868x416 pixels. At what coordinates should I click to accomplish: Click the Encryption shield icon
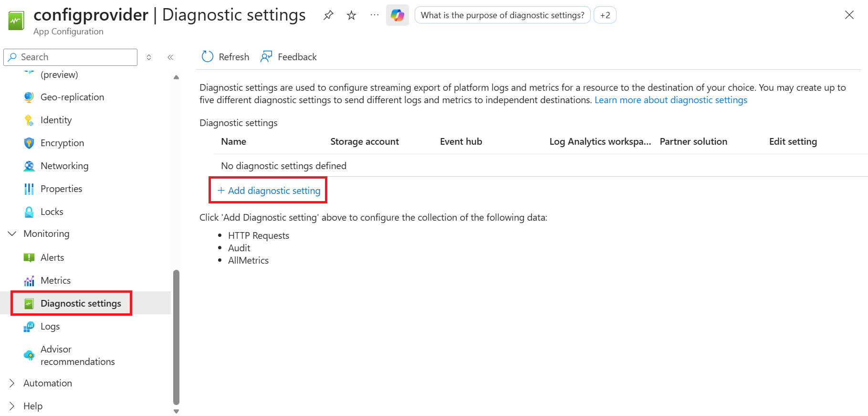29,143
